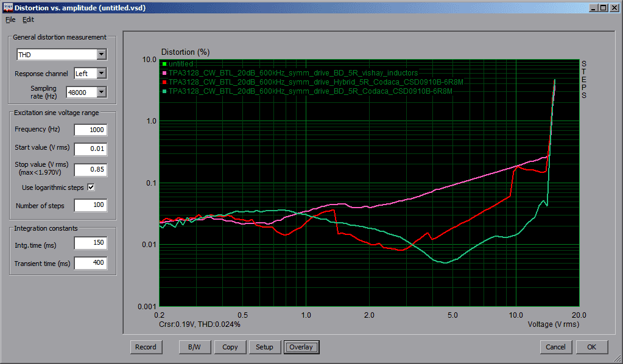Image resolution: width=623 pixels, height=364 pixels.
Task: Click the Transient time (ms) field
Action: pos(90,263)
